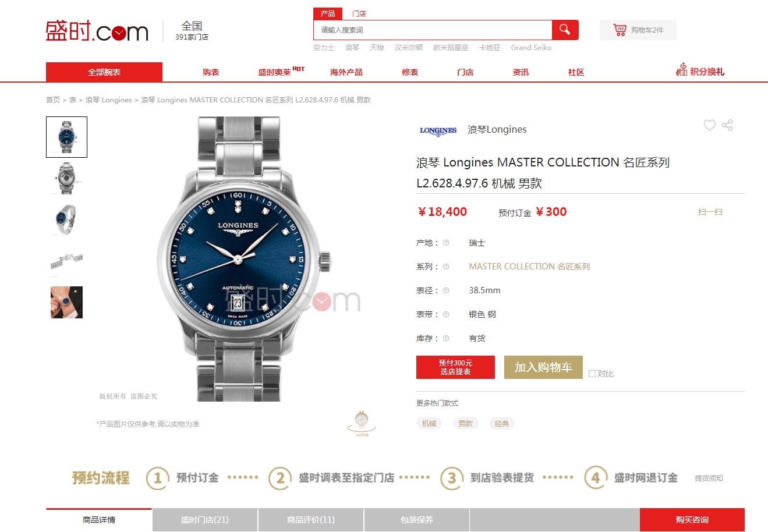Viewport: 768px width, 532px height.
Task: Click the help icon beside 产地
Action: point(446,243)
